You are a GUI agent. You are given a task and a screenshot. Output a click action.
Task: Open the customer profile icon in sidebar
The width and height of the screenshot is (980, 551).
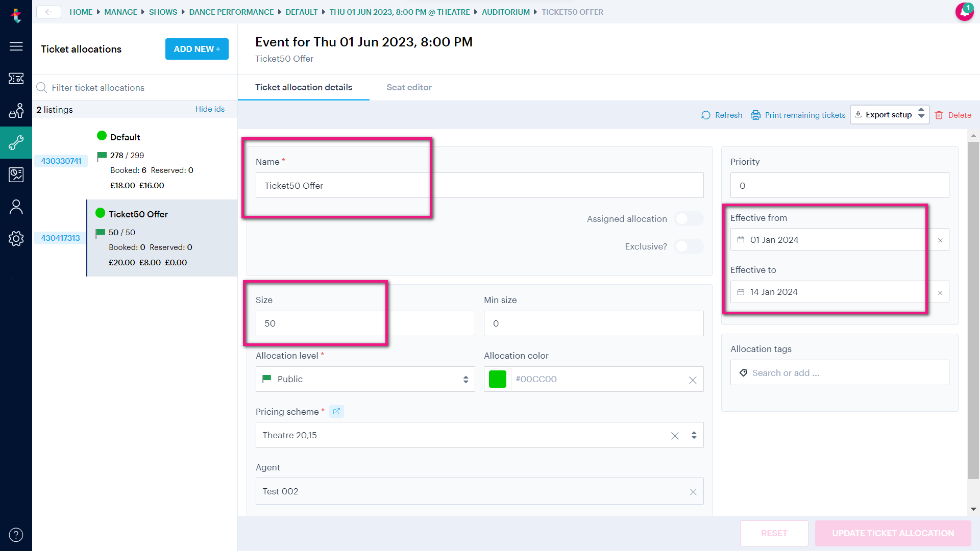pyautogui.click(x=16, y=207)
